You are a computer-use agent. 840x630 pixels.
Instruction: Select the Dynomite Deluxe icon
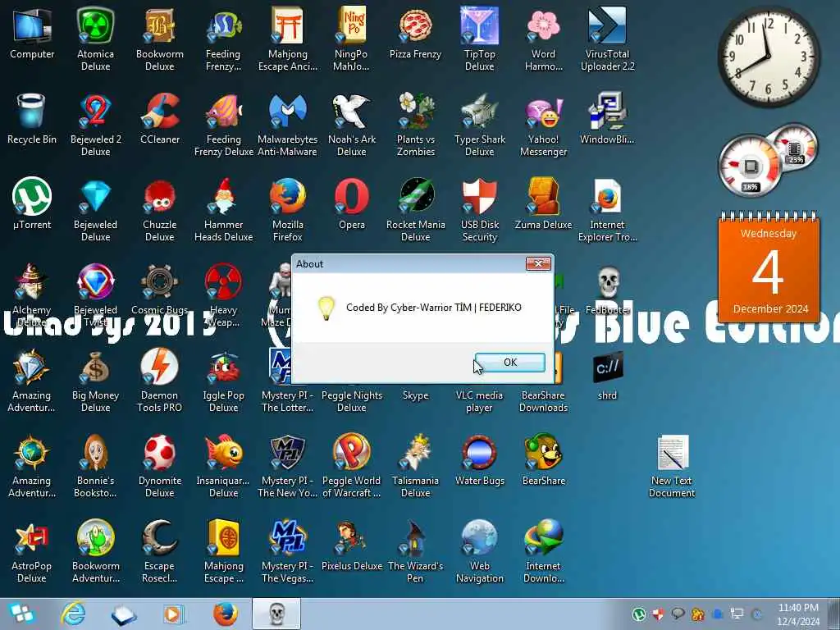pyautogui.click(x=160, y=466)
